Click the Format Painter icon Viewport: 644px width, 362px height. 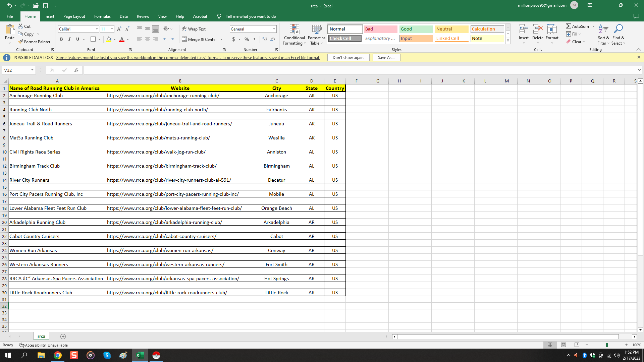pos(21,42)
